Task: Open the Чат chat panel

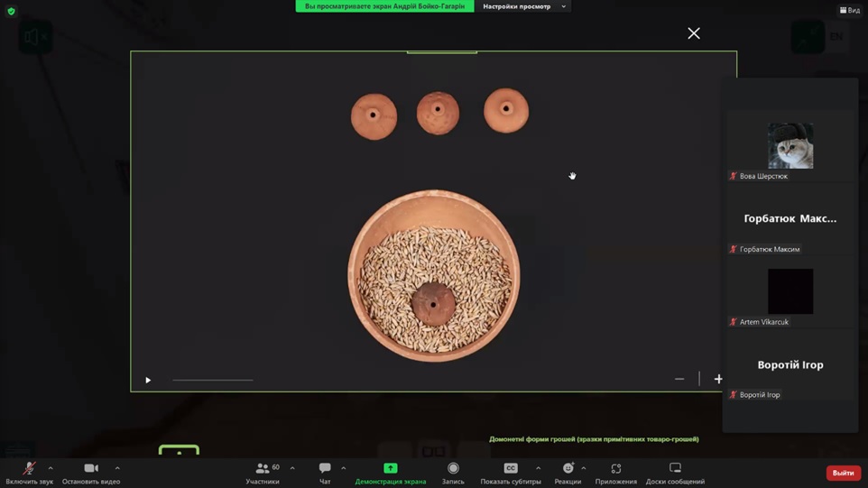Action: tap(325, 469)
